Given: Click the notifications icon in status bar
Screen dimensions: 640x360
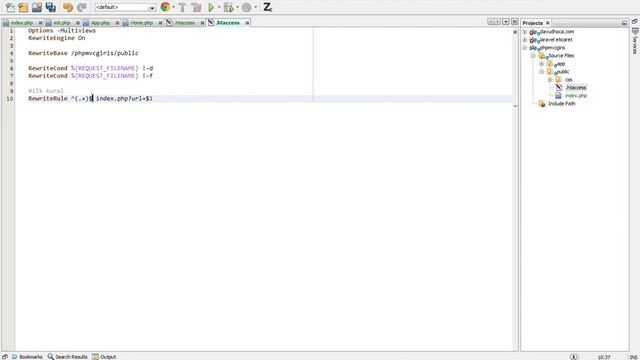Looking at the screenshot, I should pyautogui.click(x=573, y=357).
